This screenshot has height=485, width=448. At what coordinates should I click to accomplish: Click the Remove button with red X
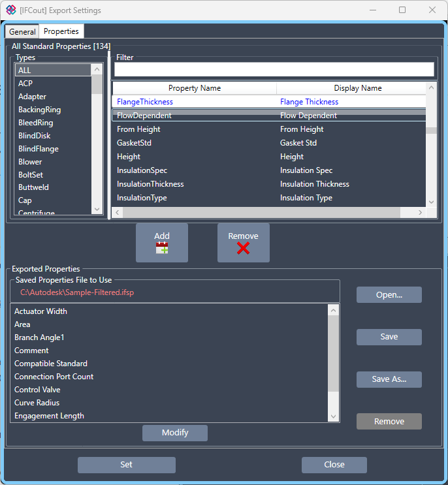click(x=243, y=243)
